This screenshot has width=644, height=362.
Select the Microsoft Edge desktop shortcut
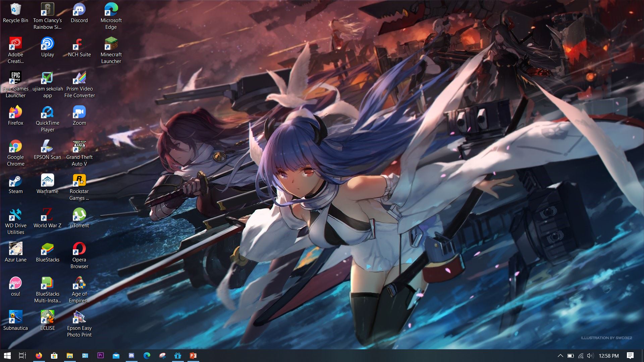click(x=111, y=16)
